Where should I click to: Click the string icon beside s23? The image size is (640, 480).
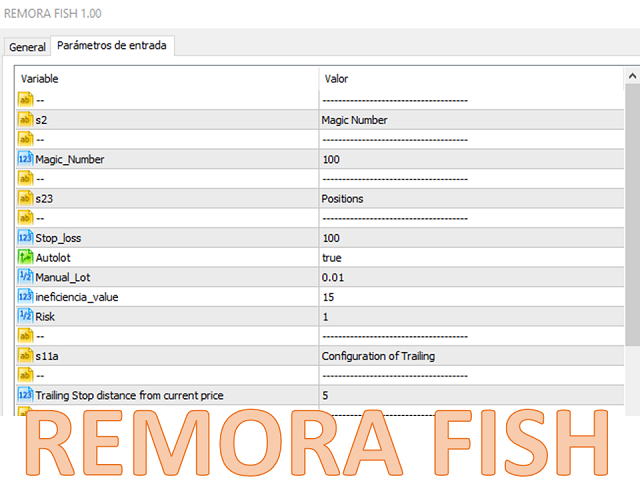[25, 198]
